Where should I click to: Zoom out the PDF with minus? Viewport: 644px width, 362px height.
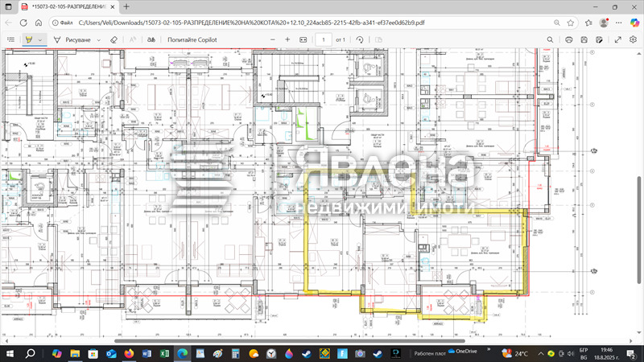click(x=273, y=39)
